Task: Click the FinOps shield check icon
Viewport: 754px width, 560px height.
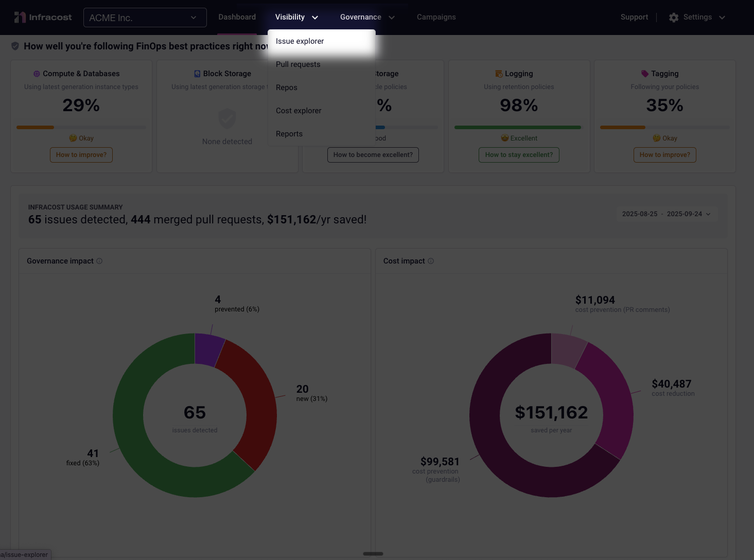Action: click(15, 46)
